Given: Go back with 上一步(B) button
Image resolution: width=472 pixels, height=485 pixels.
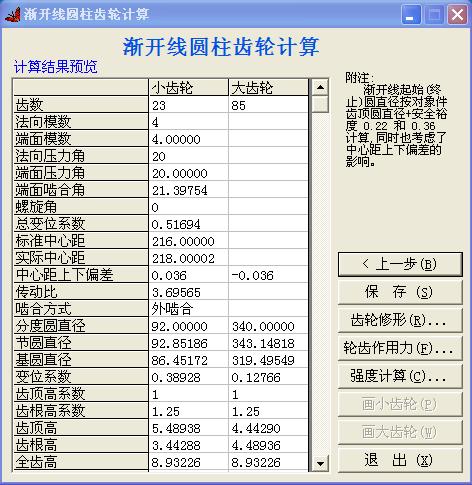Looking at the screenshot, I should pos(400,264).
